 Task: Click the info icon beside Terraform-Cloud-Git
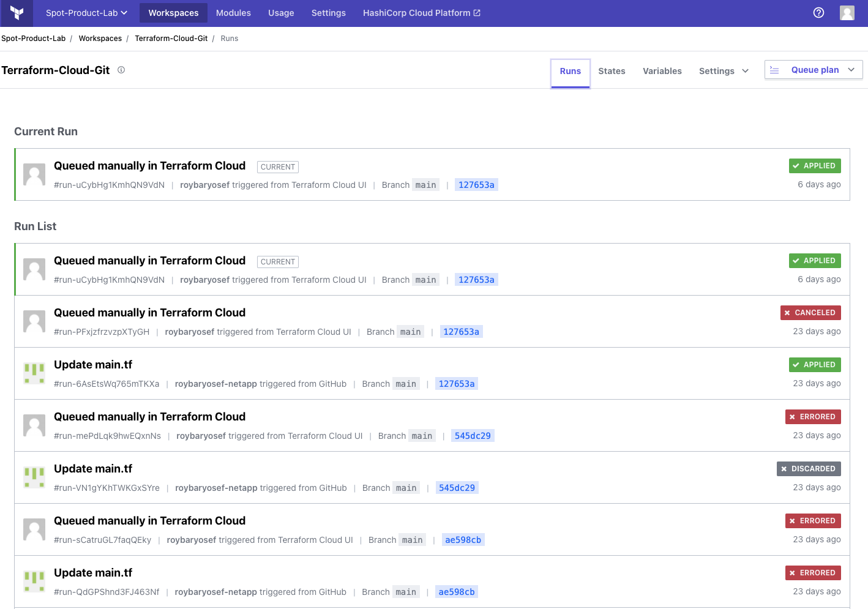121,70
